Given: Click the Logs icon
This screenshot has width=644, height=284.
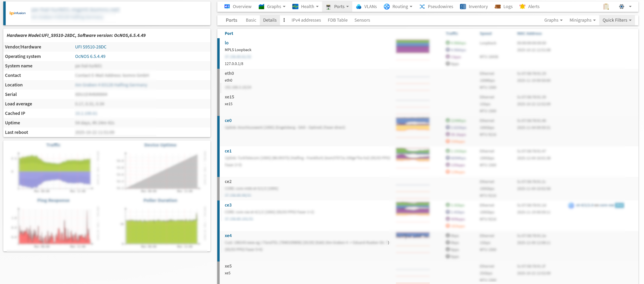Looking at the screenshot, I should [497, 7].
